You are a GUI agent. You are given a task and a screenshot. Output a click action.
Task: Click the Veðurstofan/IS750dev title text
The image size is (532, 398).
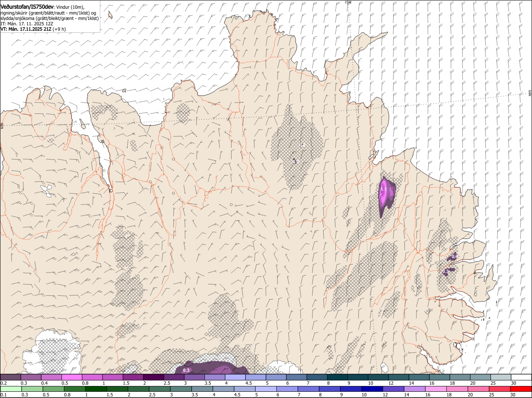(x=27, y=7)
